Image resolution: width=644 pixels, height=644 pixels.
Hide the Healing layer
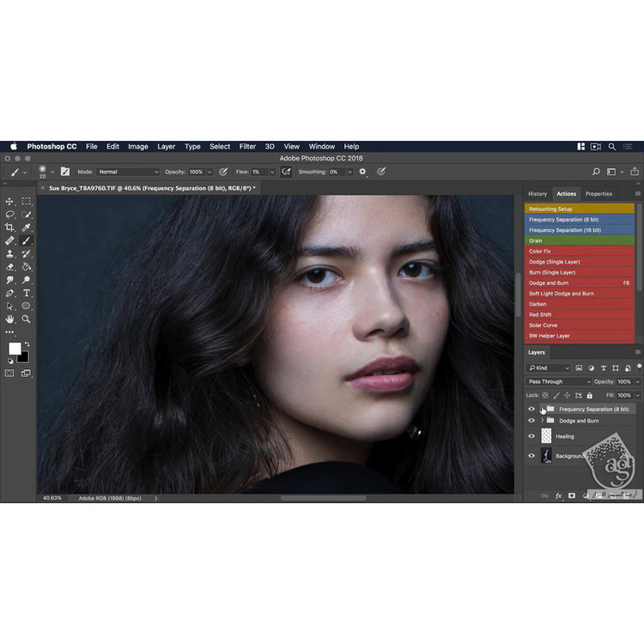coord(532,436)
